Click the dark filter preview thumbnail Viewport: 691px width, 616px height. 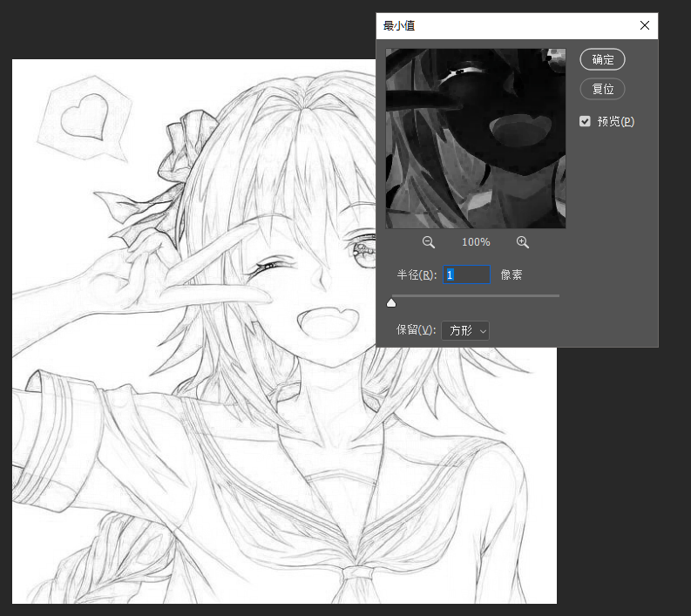coord(476,139)
